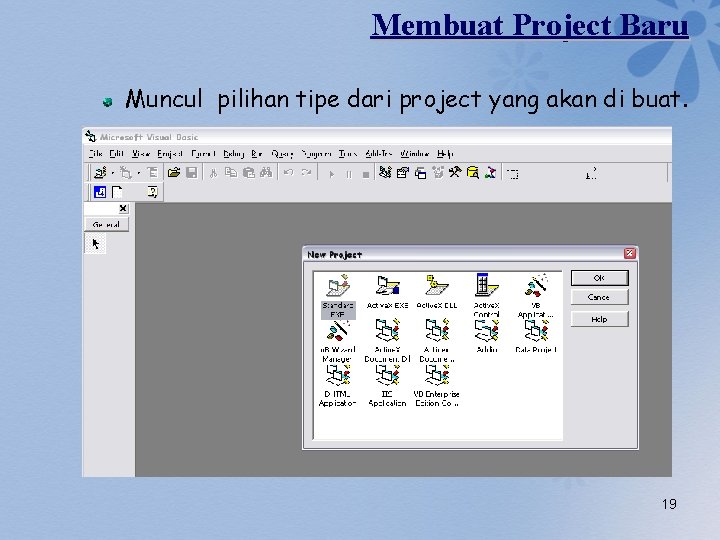Image resolution: width=720 pixels, height=540 pixels.
Task: Click Help in New Project dialog
Action: (x=599, y=319)
